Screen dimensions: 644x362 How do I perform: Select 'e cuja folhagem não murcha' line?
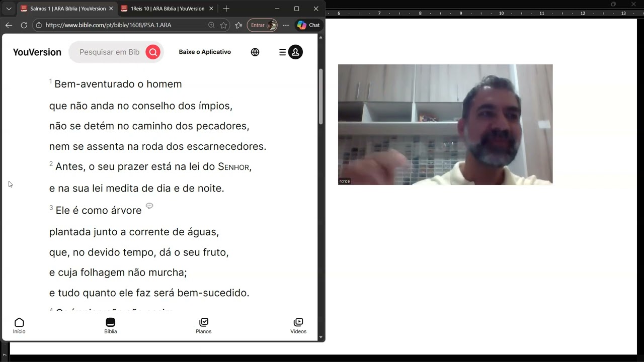pos(118,273)
